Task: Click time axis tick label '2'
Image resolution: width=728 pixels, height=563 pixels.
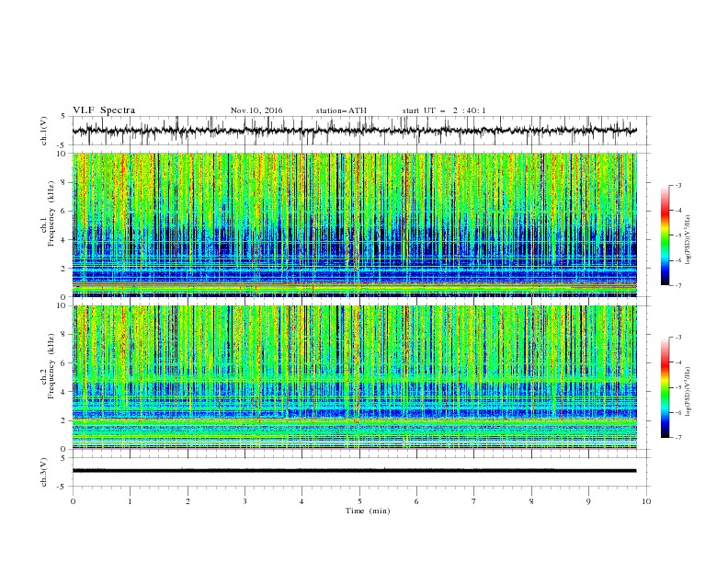Action: [x=188, y=501]
